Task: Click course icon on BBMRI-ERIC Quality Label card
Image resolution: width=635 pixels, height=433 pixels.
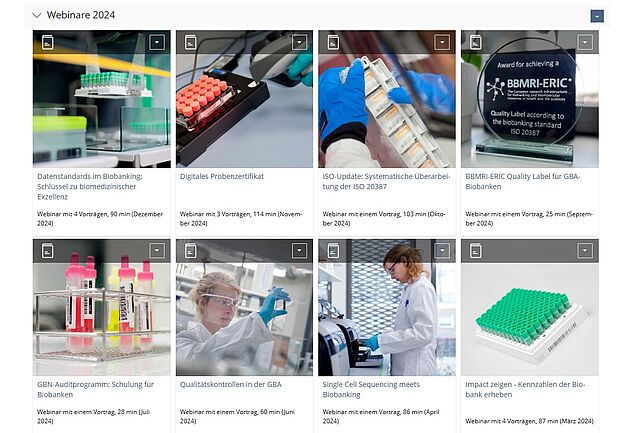Action: [476, 42]
